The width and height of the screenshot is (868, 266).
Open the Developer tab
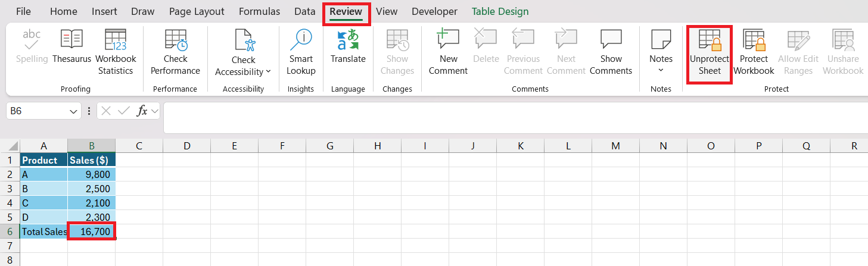pos(434,11)
